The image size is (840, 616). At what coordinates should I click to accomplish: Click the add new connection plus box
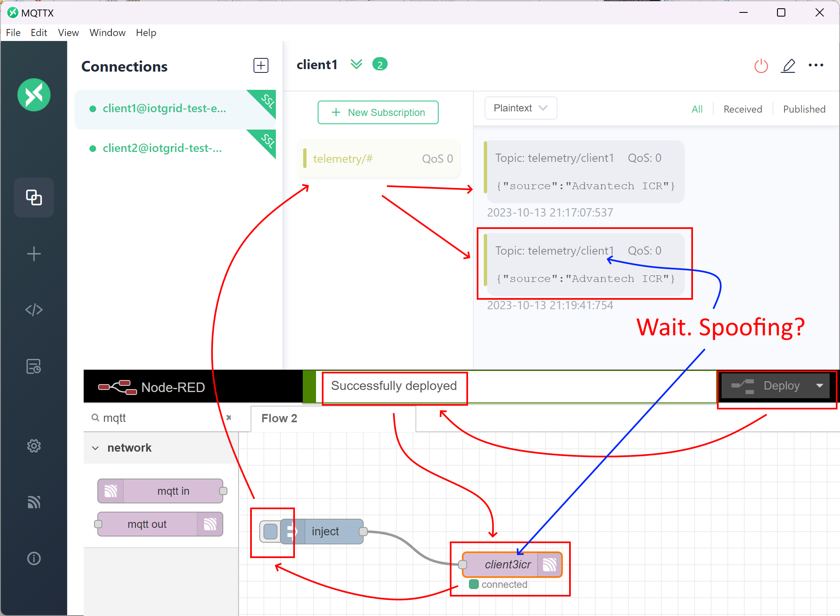click(261, 65)
